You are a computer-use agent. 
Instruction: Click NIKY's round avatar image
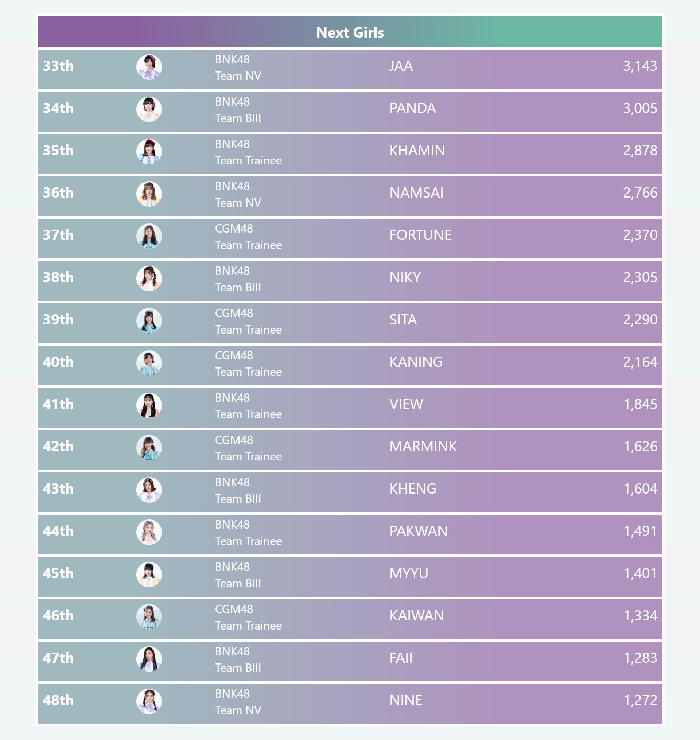coord(149,279)
